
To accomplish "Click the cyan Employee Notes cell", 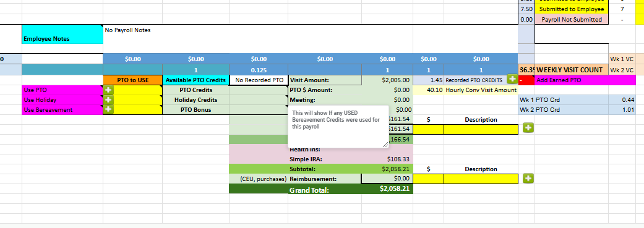I will (62, 34).
